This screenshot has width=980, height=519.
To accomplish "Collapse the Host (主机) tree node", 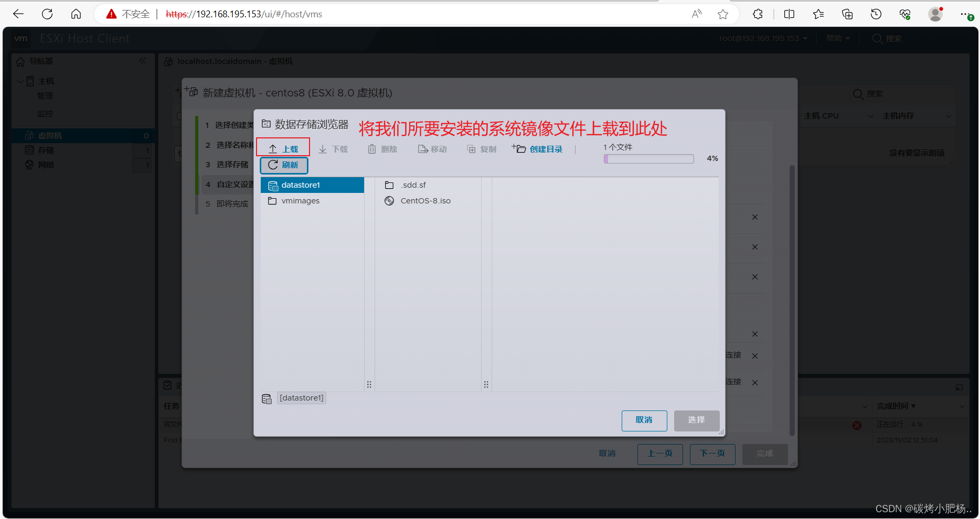I will click(x=20, y=81).
